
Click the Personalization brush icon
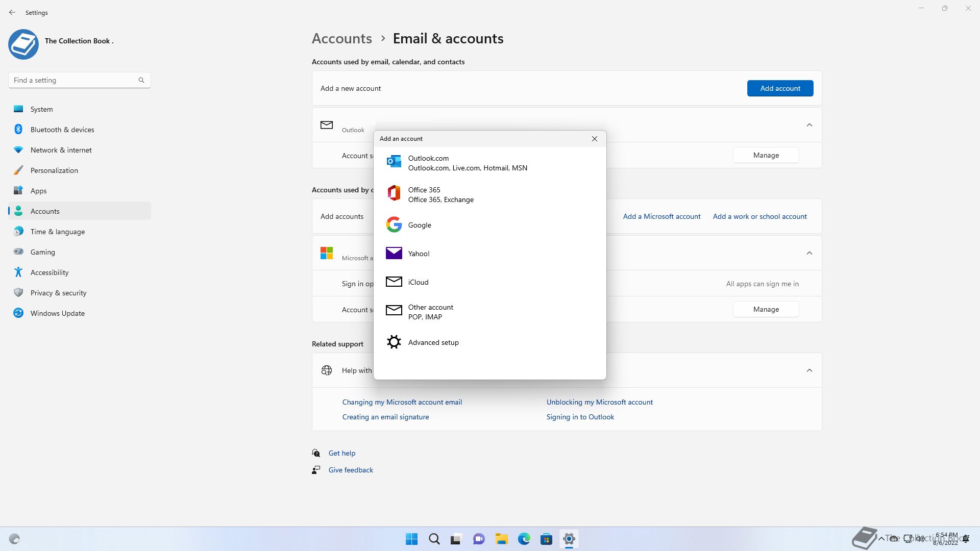point(18,170)
